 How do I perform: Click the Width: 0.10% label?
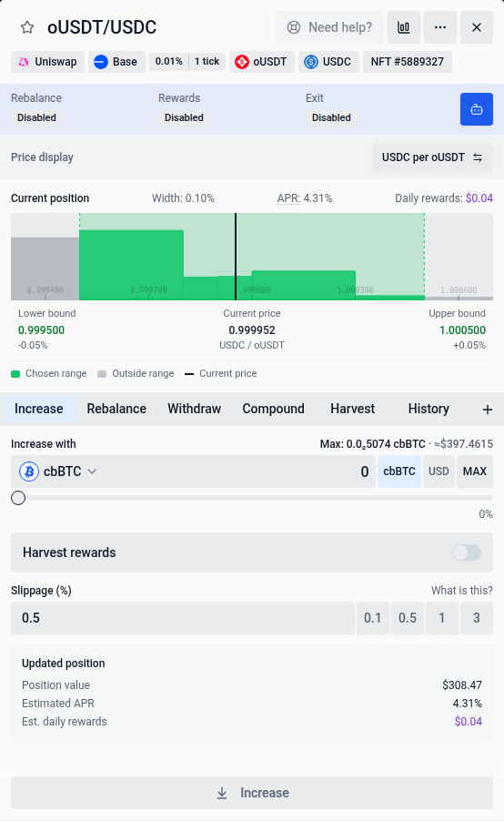pos(183,198)
